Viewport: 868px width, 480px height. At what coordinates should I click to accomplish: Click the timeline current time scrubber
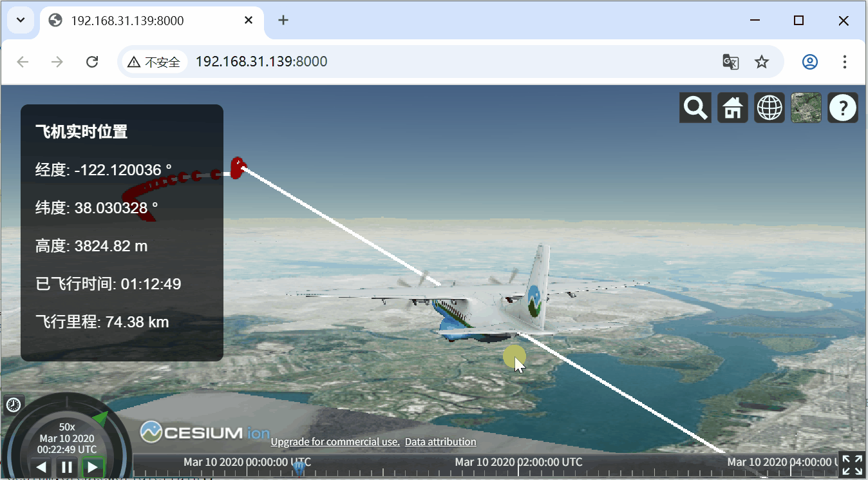point(298,468)
